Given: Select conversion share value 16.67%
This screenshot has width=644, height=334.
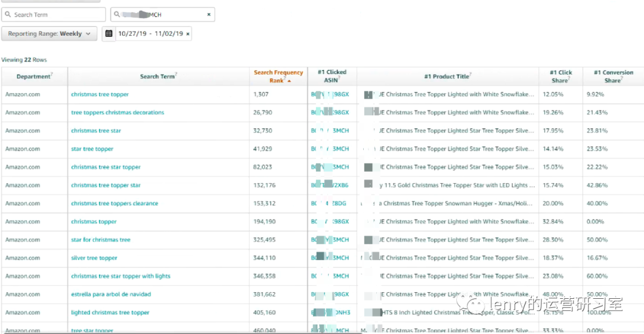Looking at the screenshot, I should (597, 258).
